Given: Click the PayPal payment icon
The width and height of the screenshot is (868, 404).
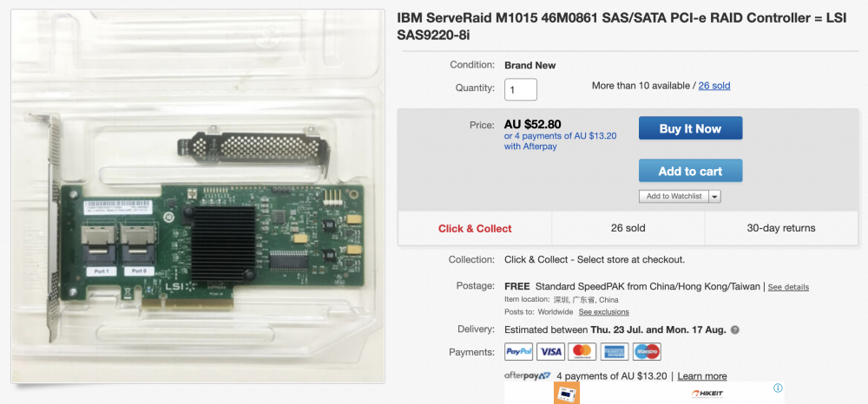Looking at the screenshot, I should tap(519, 351).
